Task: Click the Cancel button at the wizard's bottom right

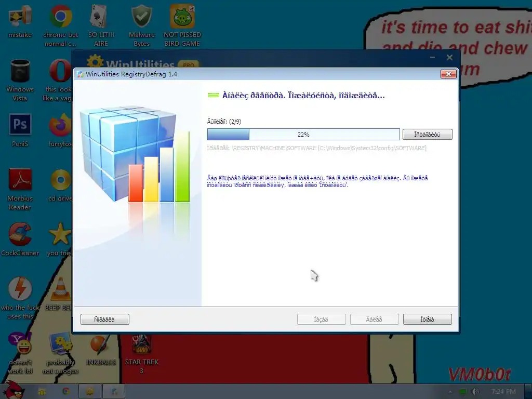Action: click(428, 320)
